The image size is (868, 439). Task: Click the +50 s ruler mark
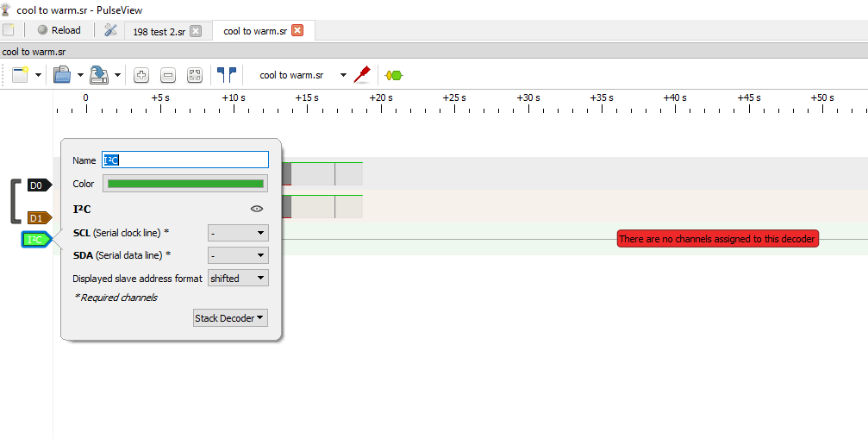822,98
